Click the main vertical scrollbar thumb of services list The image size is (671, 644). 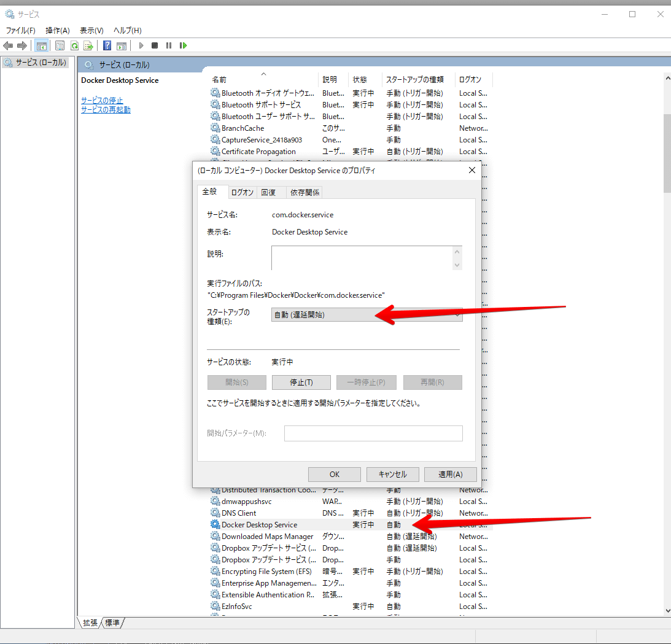pyautogui.click(x=667, y=153)
